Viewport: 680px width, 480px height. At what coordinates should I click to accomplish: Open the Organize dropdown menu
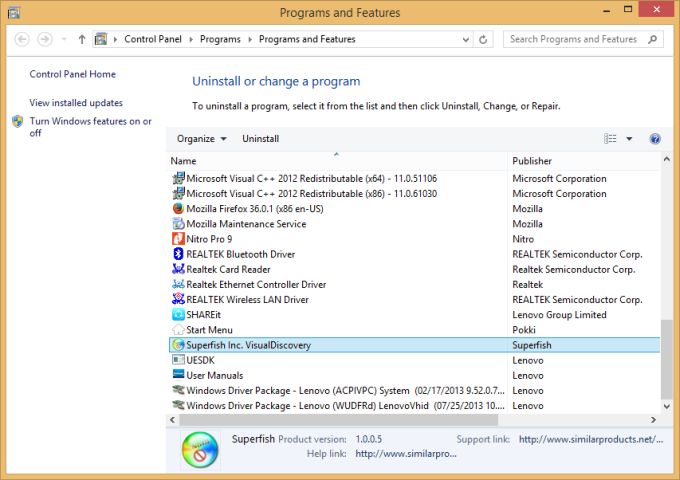coord(202,139)
